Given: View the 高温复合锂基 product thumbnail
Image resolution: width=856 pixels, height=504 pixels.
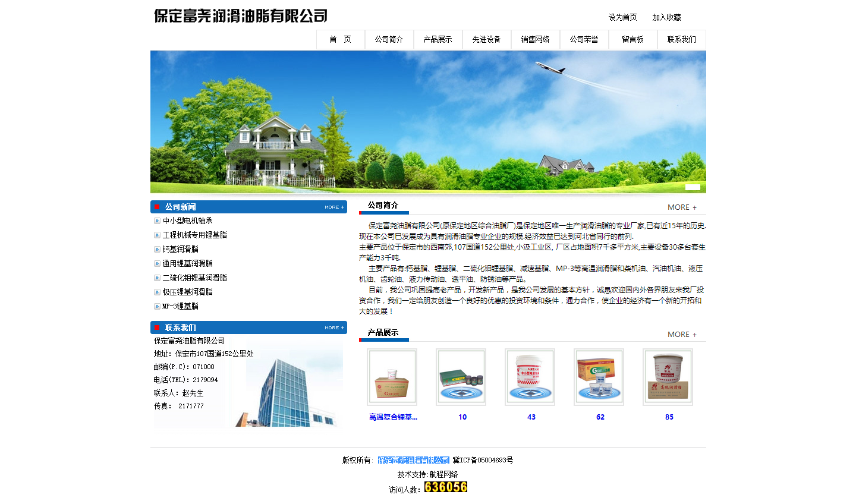Looking at the screenshot, I should 392,376.
